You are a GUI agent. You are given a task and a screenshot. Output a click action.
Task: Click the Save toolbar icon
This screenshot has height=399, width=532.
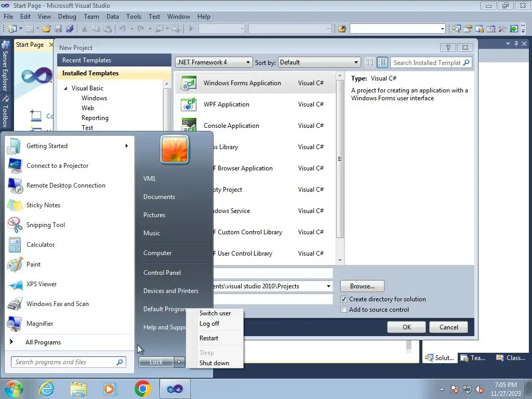(x=58, y=29)
